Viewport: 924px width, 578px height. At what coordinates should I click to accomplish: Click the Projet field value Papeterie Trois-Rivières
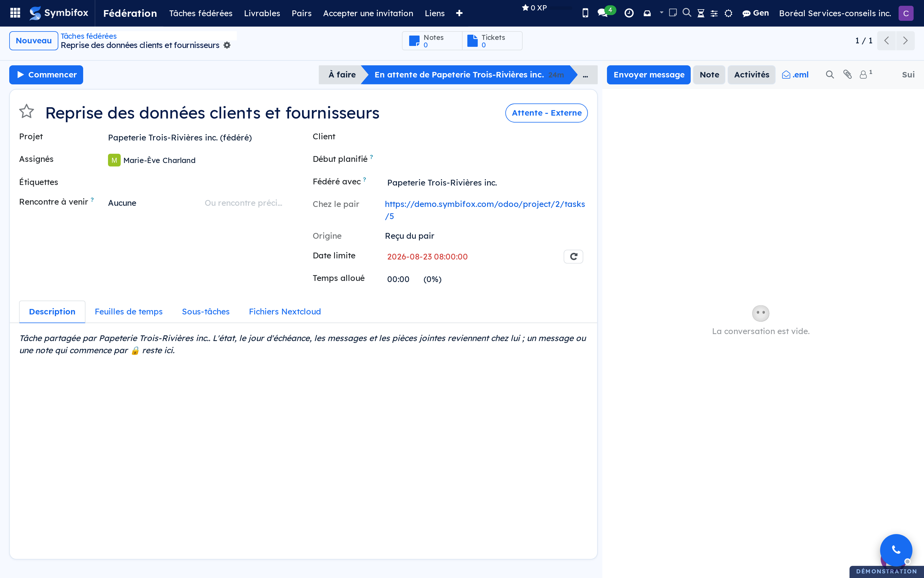[180, 138]
